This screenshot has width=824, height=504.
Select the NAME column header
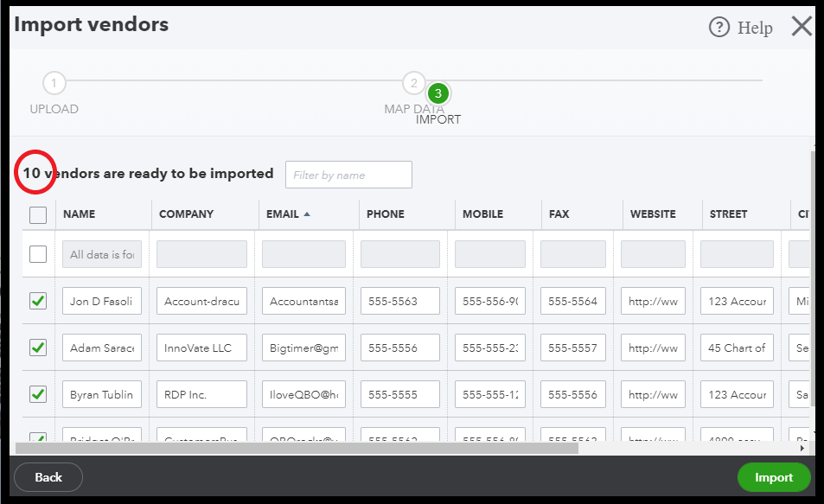click(x=80, y=214)
